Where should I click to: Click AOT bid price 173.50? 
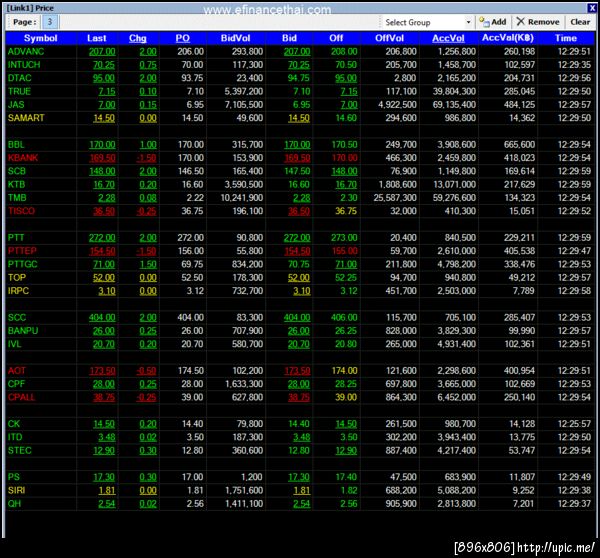pos(297,371)
